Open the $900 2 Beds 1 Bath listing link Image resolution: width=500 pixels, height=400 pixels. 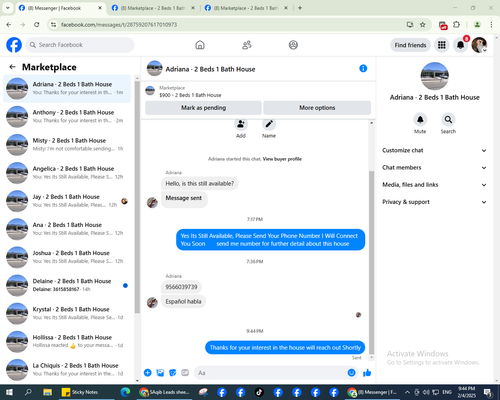tap(190, 95)
